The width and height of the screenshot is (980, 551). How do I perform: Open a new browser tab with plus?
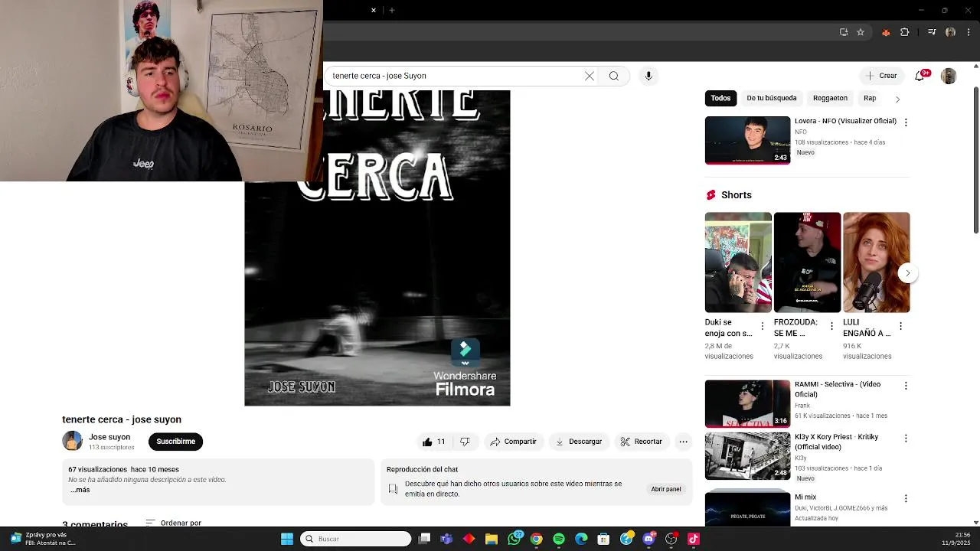point(391,10)
